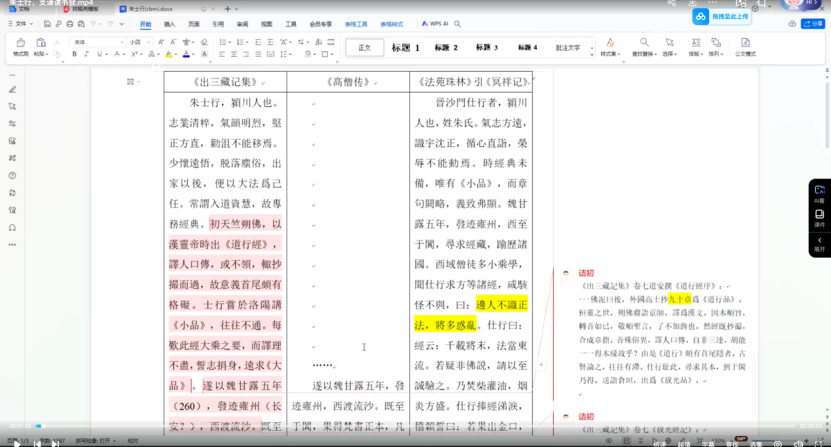The height and width of the screenshot is (447, 831).
Task: Toggle center alignment
Action: click(x=234, y=54)
